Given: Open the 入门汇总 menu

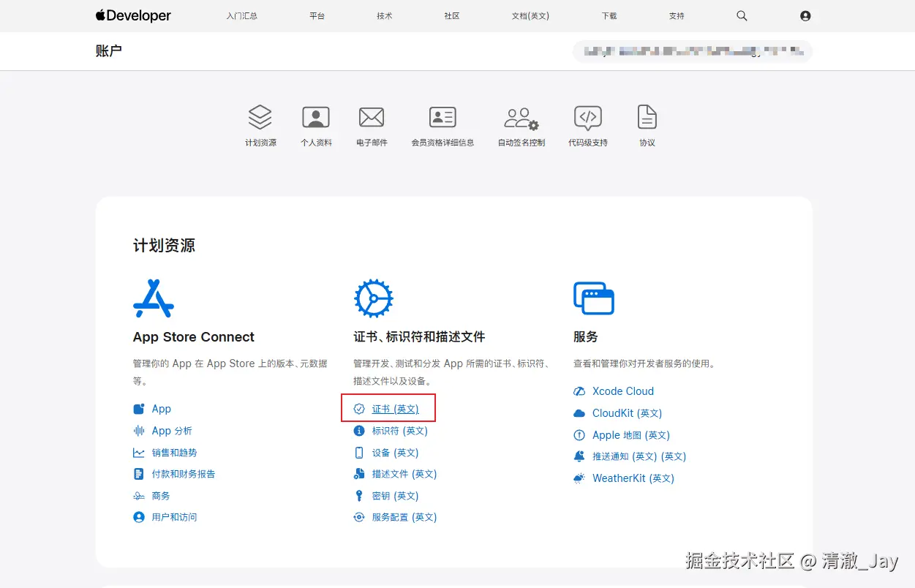Looking at the screenshot, I should 242,15.
